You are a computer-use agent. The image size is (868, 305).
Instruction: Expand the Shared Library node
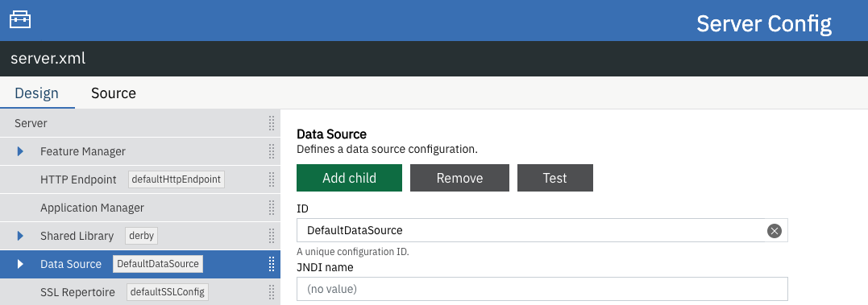[20, 236]
